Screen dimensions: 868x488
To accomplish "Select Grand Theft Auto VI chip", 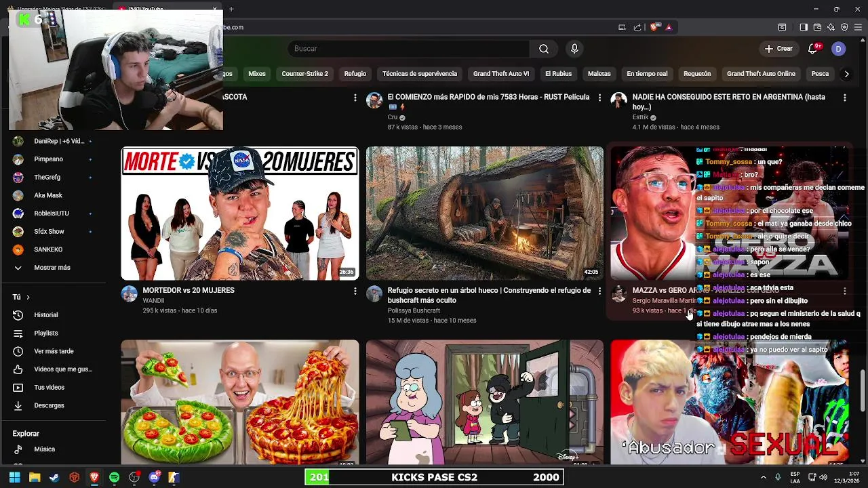I will [x=501, y=74].
